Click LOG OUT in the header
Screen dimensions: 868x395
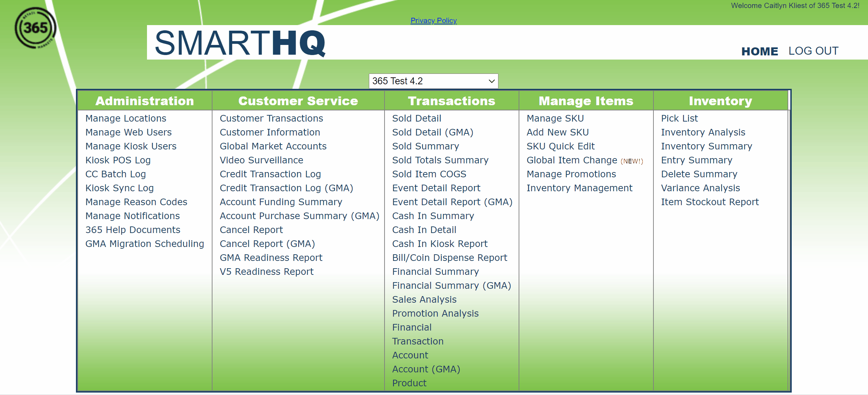(x=813, y=51)
